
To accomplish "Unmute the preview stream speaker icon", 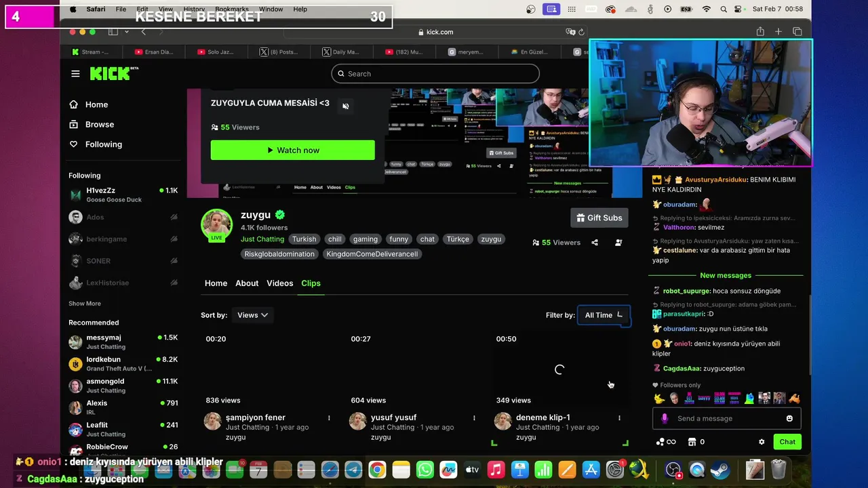I will point(346,106).
